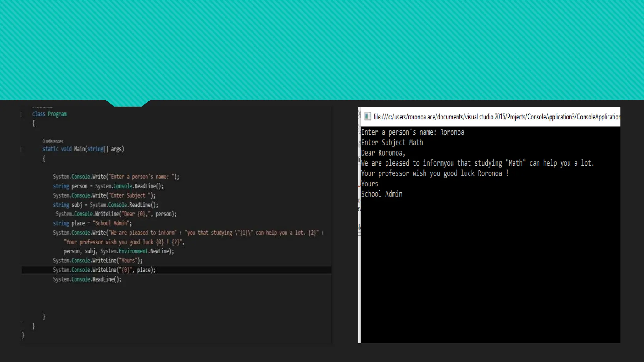
Task: Click the WriteLine("Yours") code line
Action: (97, 261)
